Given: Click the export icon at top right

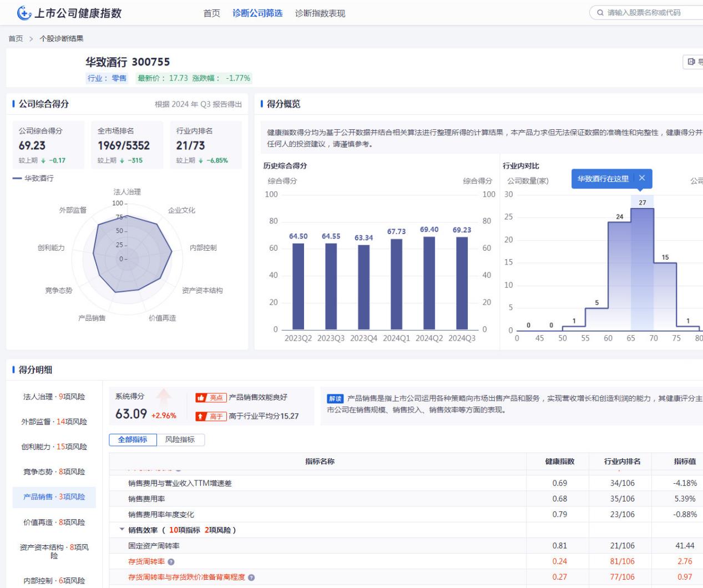Looking at the screenshot, I should [691, 62].
